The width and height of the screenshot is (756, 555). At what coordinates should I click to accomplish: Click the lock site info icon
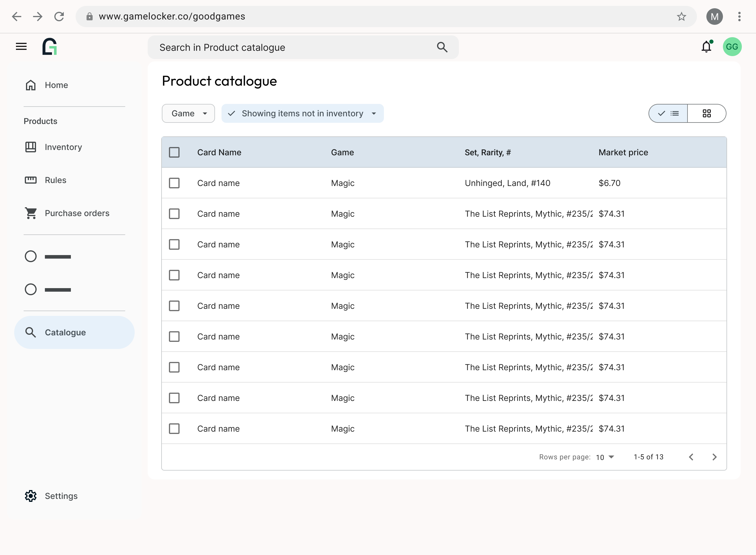pos(89,17)
